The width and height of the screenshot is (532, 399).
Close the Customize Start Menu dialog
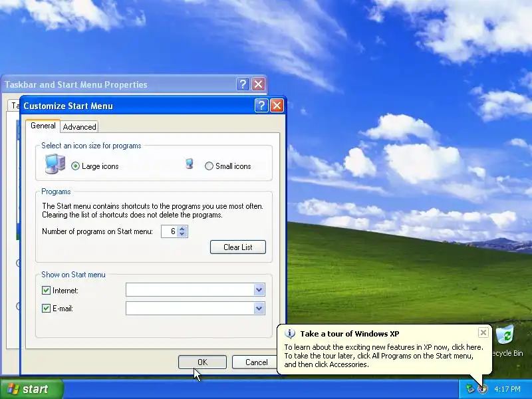coord(277,106)
